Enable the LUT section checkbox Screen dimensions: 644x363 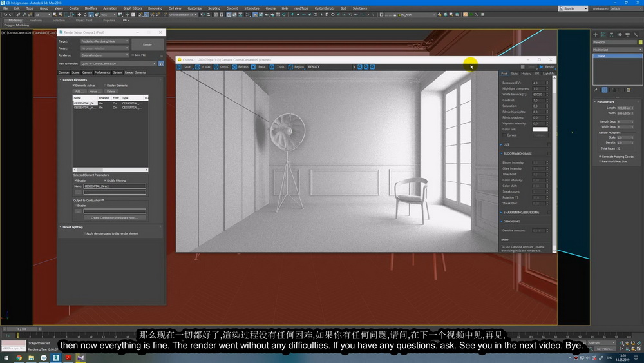[x=549, y=144]
